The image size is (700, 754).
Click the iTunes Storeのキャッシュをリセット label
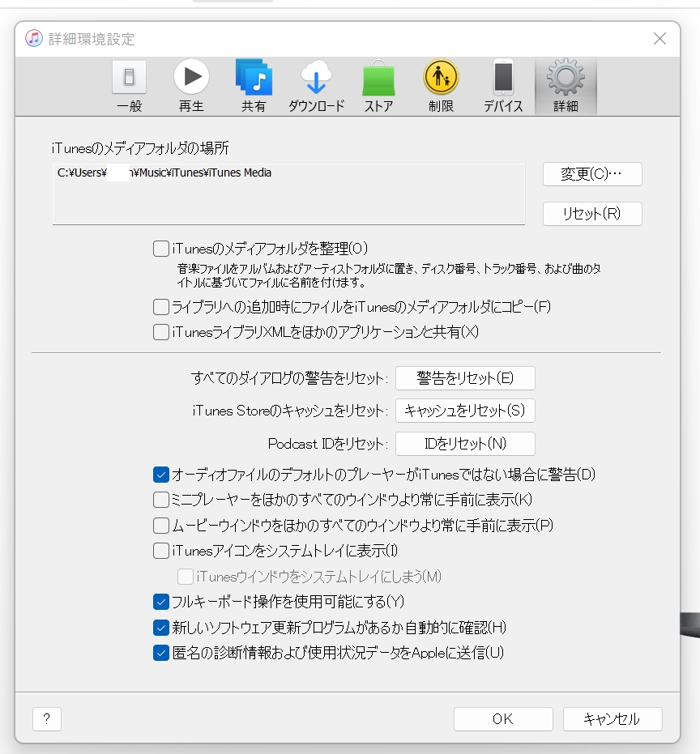pos(290,411)
